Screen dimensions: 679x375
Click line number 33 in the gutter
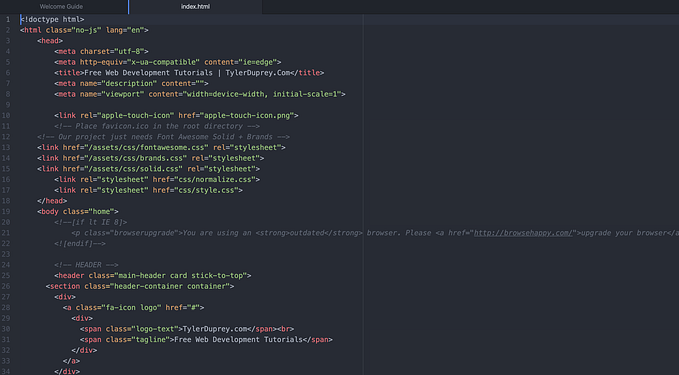(6, 361)
